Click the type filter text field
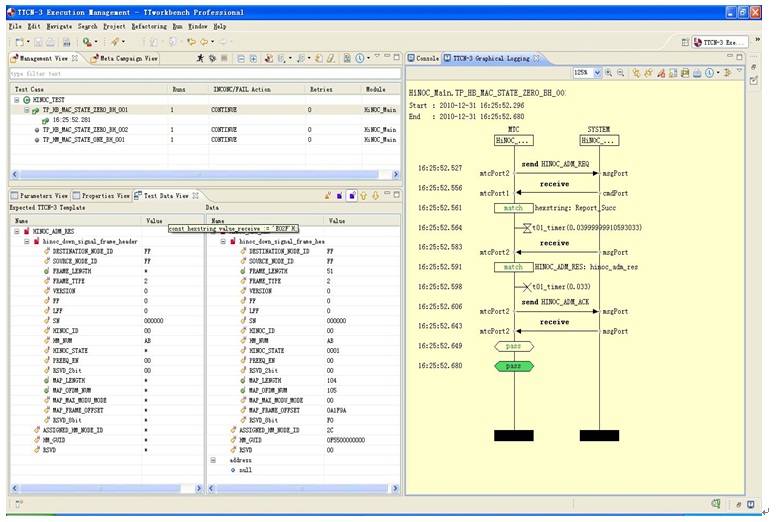Screen dimensions: 781x522 (x=205, y=74)
